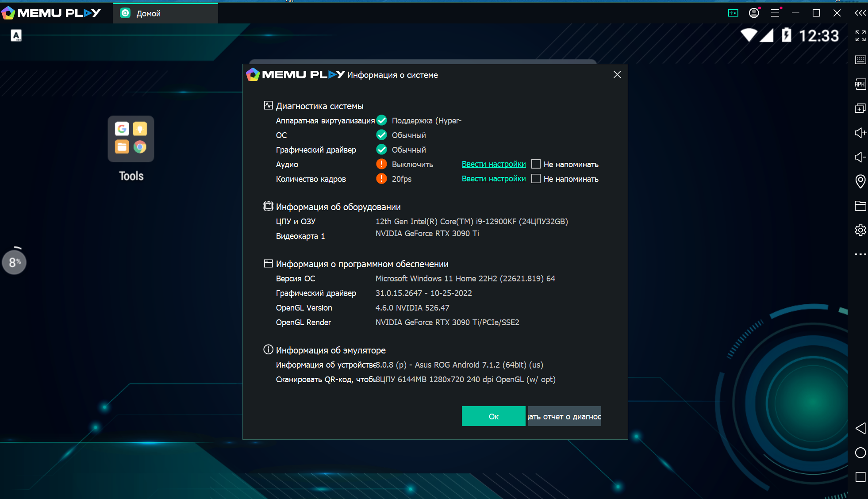The image size is (868, 499).
Task: Click the dialog's MEmu Play logo
Action: (x=296, y=74)
